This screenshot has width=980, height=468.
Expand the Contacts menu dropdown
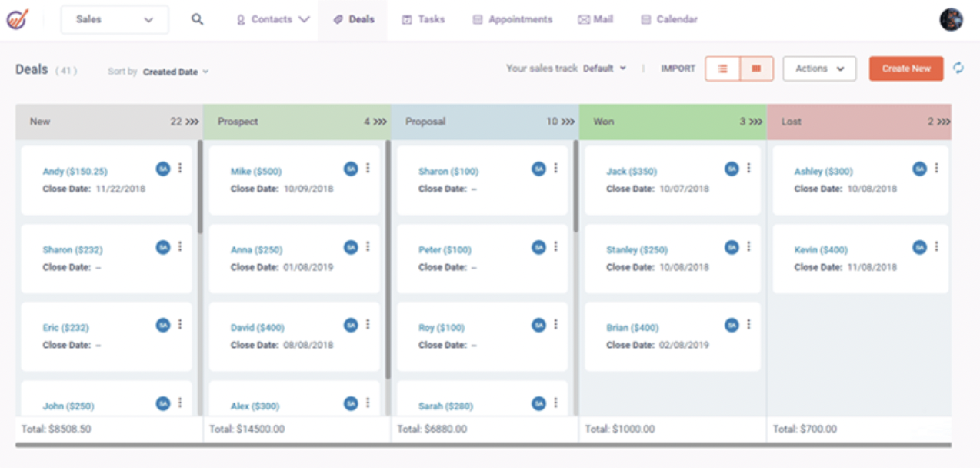click(273, 20)
